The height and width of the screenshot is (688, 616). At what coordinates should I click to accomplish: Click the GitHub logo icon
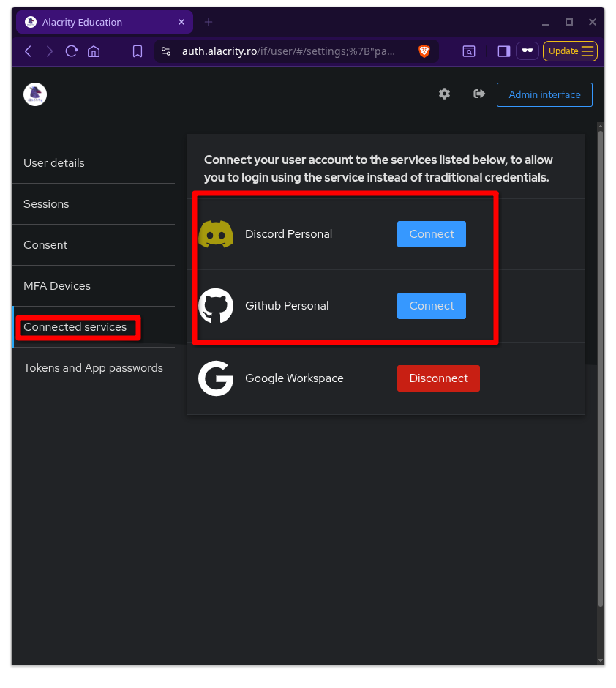click(216, 305)
